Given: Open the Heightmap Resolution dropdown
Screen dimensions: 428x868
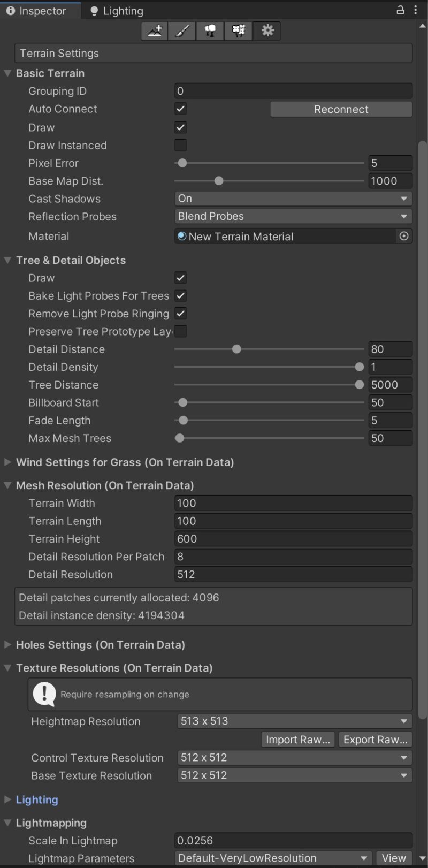Looking at the screenshot, I should pyautogui.click(x=295, y=721).
